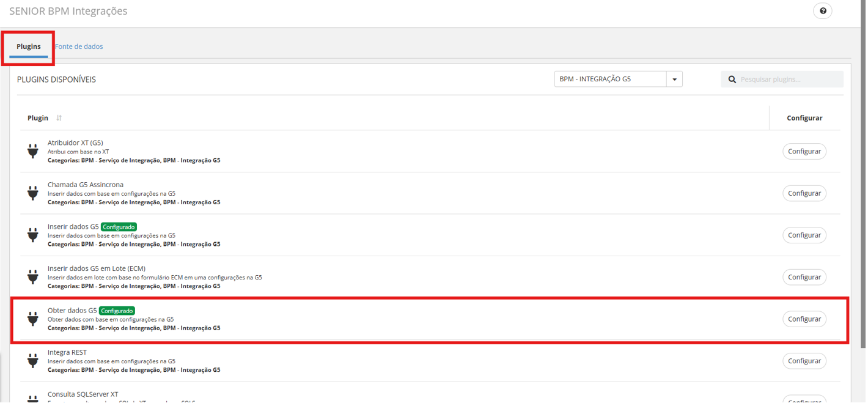Configure the Atribuidor XT (G5) plugin
Viewport: 868px width, 403px height.
click(804, 151)
